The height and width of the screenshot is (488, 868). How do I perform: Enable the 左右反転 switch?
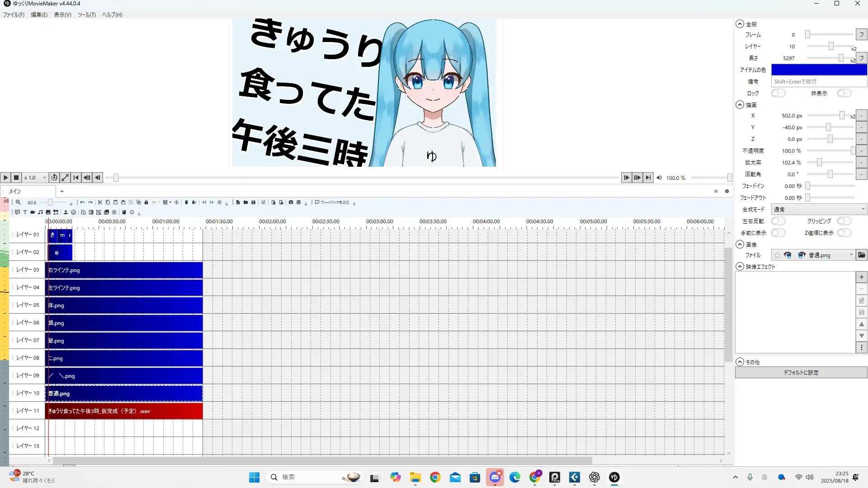tap(778, 221)
